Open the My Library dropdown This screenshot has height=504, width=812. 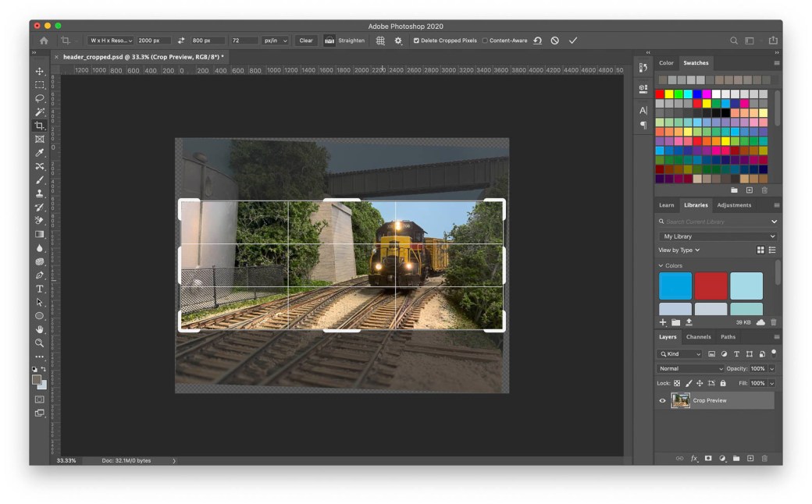pos(718,236)
